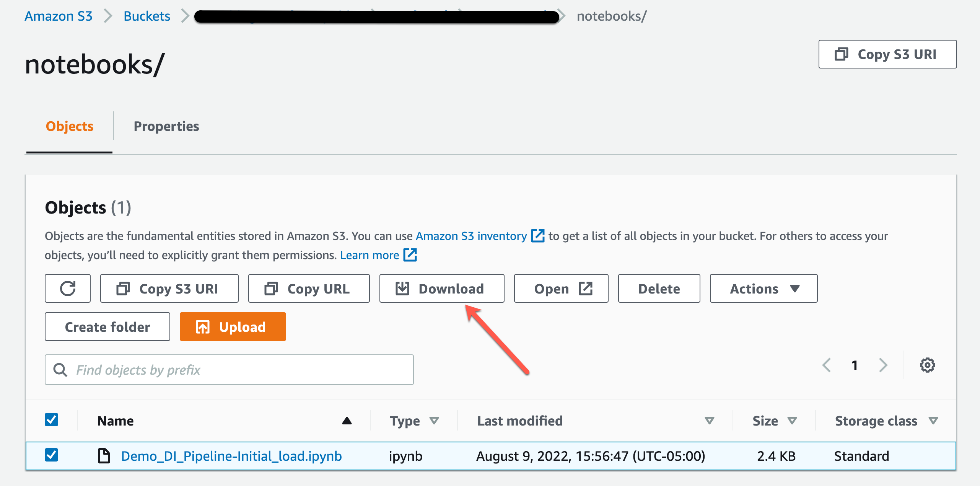Click the Create folder button
The image size is (980, 486).
(x=107, y=327)
